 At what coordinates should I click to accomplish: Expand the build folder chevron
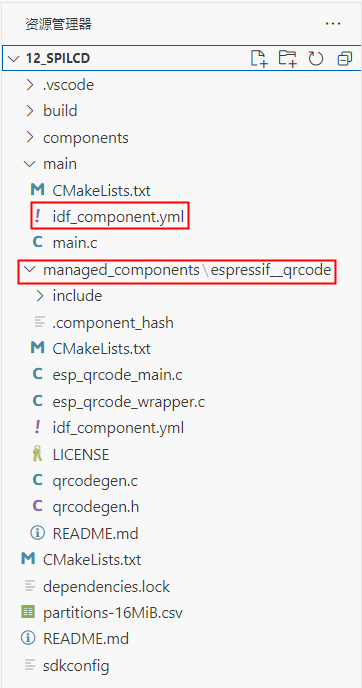(x=30, y=111)
